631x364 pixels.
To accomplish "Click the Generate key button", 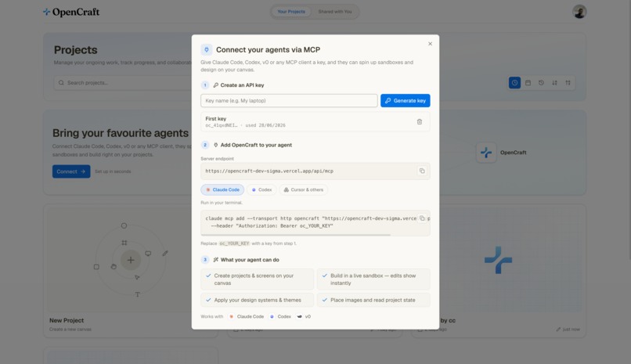I will coord(406,100).
